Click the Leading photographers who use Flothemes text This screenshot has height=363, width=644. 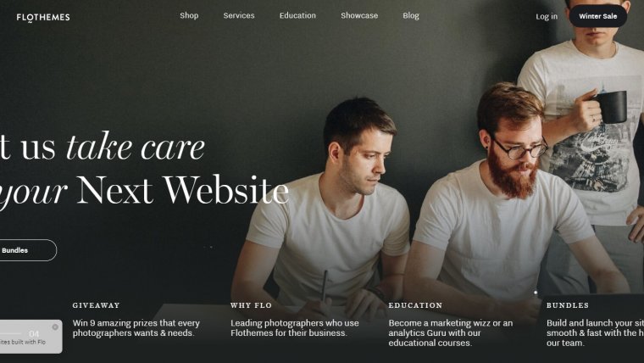coord(295,328)
